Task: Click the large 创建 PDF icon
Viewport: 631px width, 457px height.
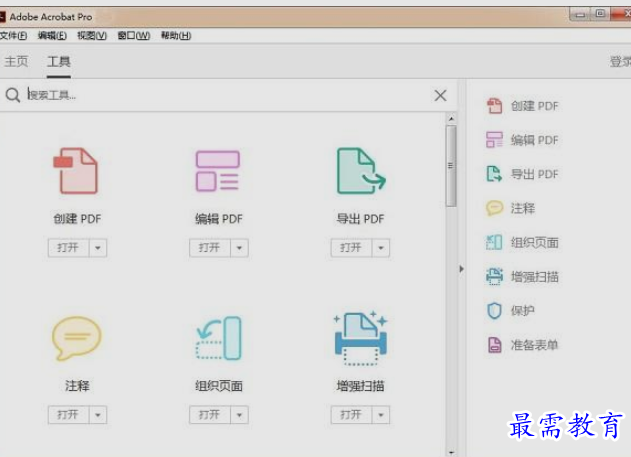Action: (x=76, y=171)
